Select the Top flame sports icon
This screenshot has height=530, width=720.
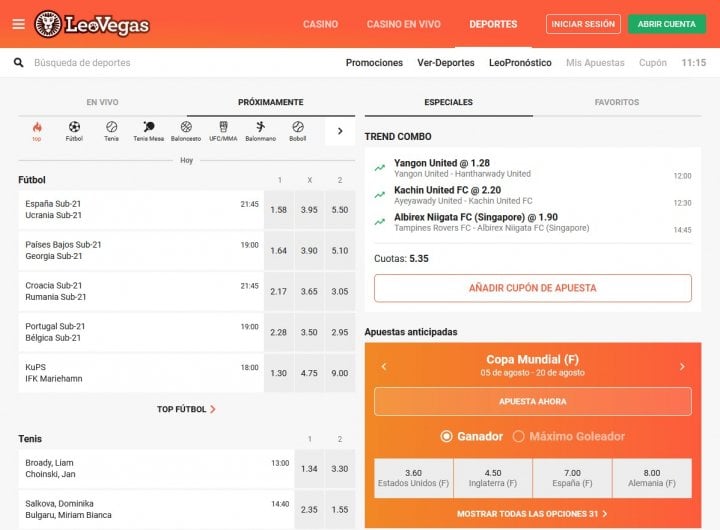(37, 131)
